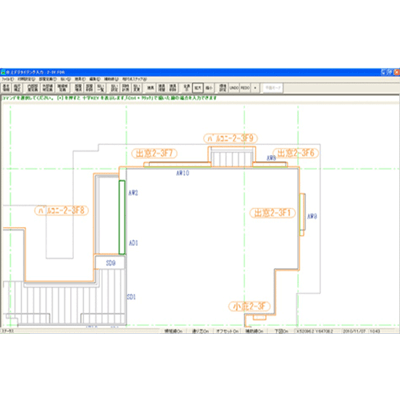Screen dimensions: 400x400
Task: Open the 平面モード mode selector
Action: click(x=273, y=88)
